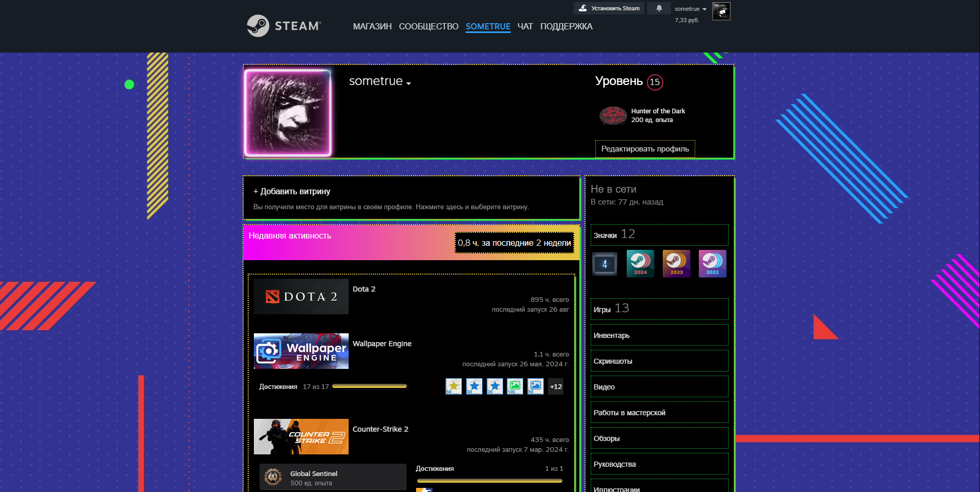Click the Hunter of the Dark badge icon

point(613,115)
